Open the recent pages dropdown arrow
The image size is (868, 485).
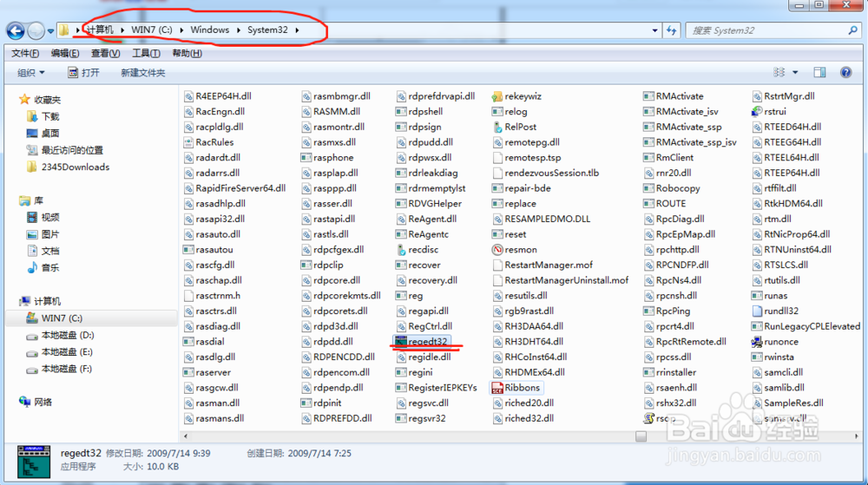[x=50, y=31]
